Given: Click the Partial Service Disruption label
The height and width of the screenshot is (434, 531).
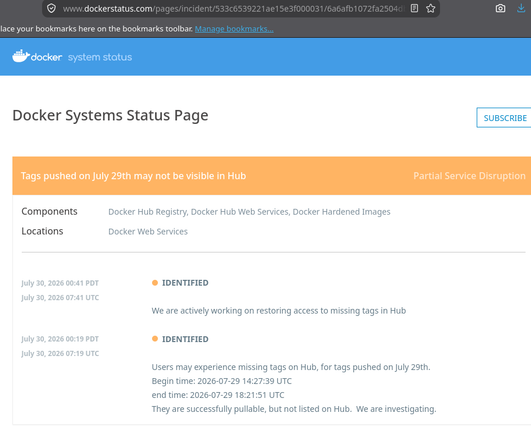Looking at the screenshot, I should coord(469,176).
